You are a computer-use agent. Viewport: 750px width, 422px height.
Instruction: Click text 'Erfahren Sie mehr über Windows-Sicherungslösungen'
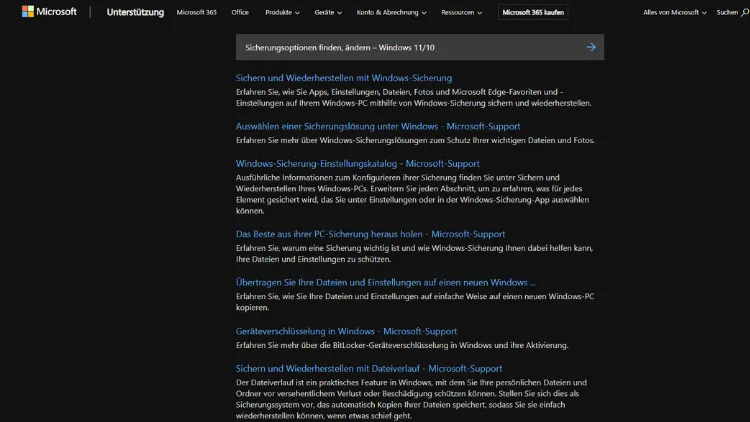pyautogui.click(x=415, y=140)
